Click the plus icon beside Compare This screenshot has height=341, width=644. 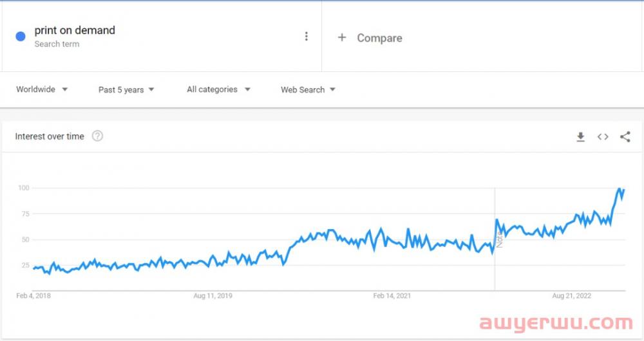342,38
